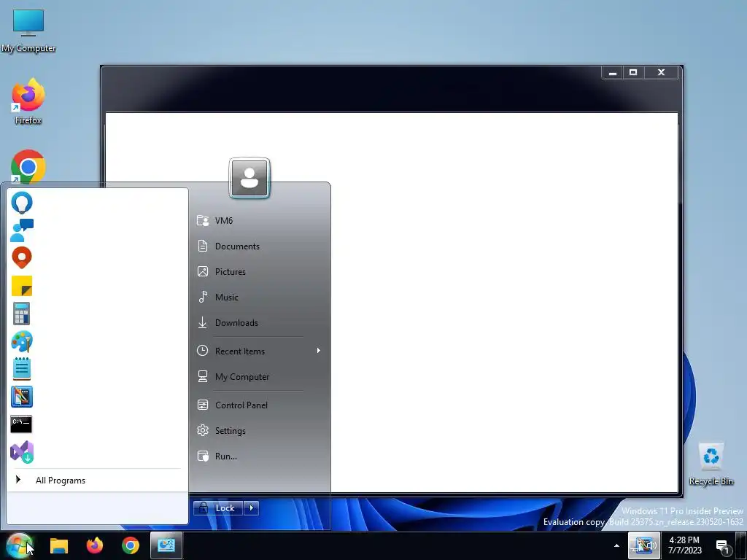Show hidden system tray icons
Viewport: 747px width, 560px height.
616,545
